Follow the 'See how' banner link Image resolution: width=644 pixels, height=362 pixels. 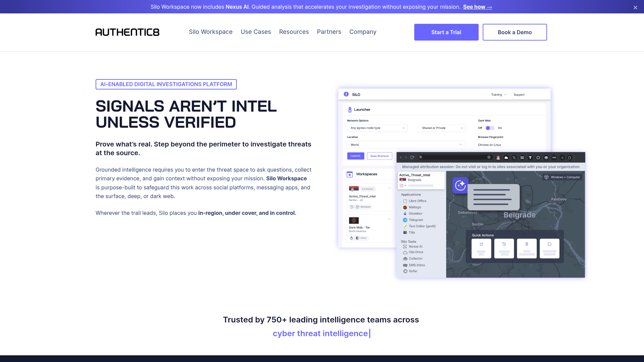(x=477, y=7)
